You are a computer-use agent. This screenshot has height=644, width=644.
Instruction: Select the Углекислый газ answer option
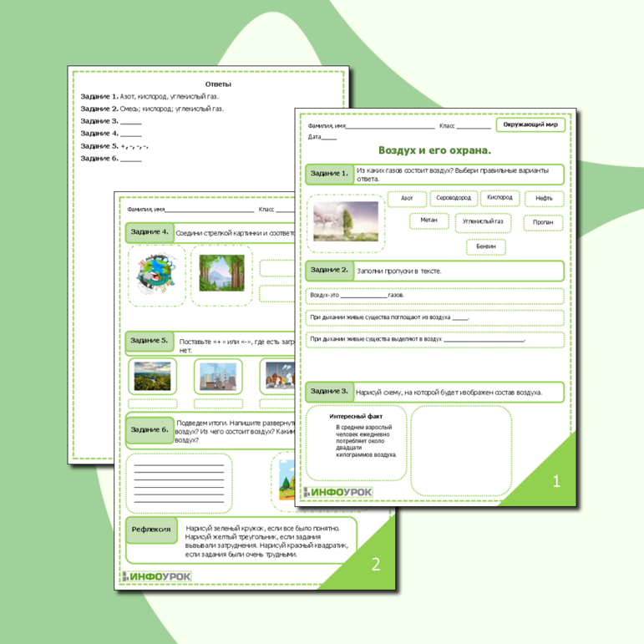point(483,222)
